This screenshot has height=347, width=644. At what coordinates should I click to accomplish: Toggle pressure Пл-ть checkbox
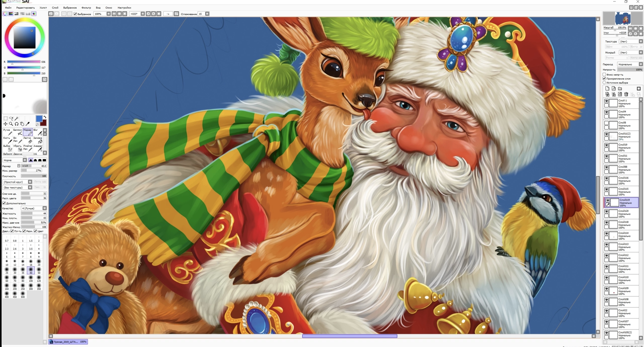(x=12, y=231)
